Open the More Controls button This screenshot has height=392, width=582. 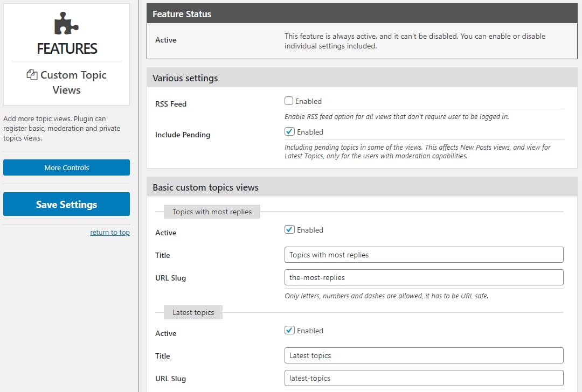pos(66,167)
